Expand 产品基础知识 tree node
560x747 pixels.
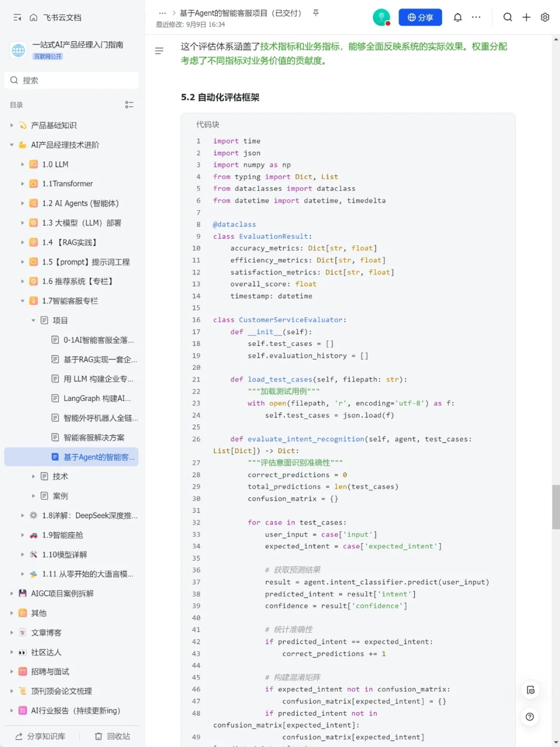coord(11,126)
